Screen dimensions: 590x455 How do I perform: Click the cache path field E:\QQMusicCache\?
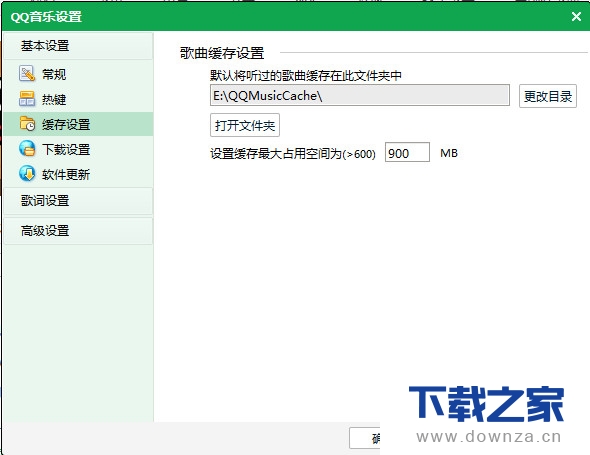coord(360,96)
